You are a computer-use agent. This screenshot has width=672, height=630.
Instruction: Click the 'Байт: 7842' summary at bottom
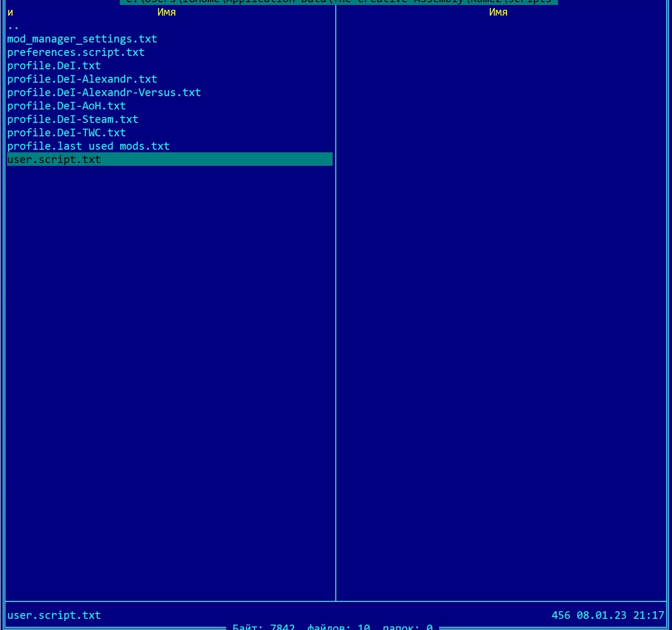[264, 626]
